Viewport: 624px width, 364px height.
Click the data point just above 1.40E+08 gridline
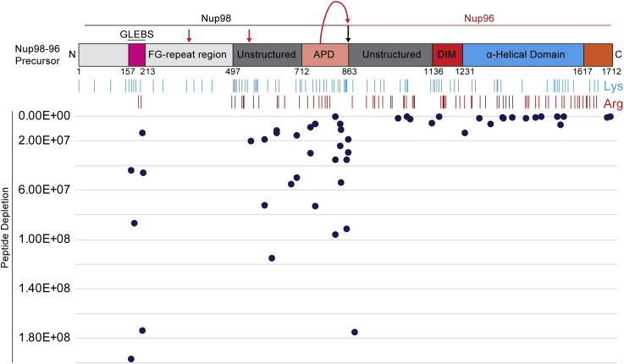(272, 258)
